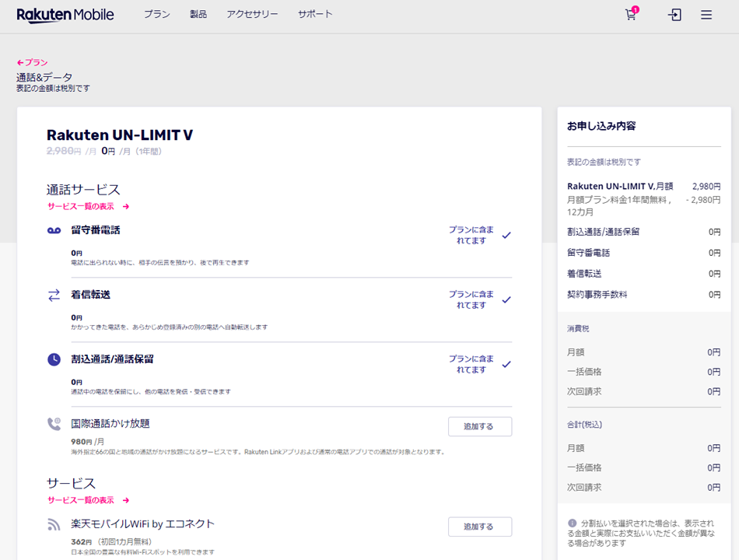The height and width of the screenshot is (560, 739).
Task: Click プランに含まれてます label for 着信転送
Action: pyautogui.click(x=471, y=299)
